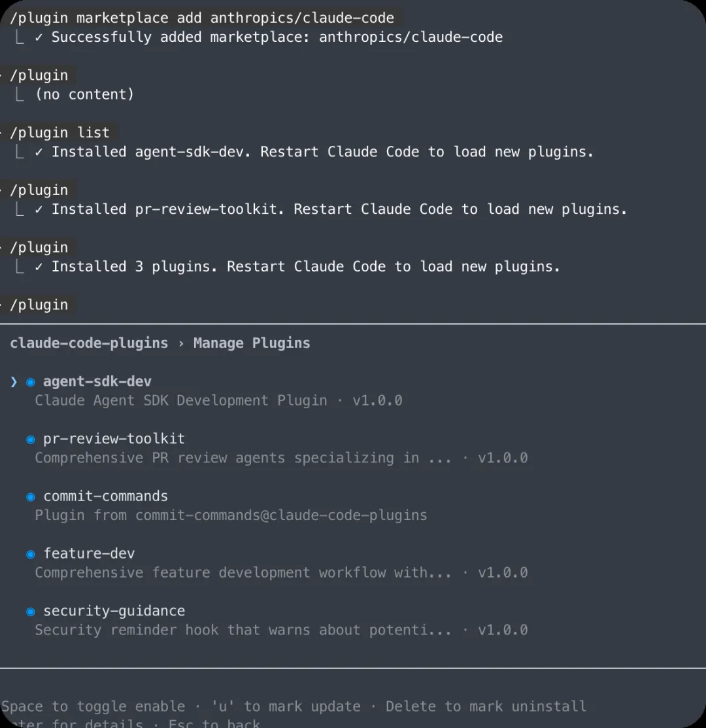Click the Manage Plugins breadcrumb title

252,343
